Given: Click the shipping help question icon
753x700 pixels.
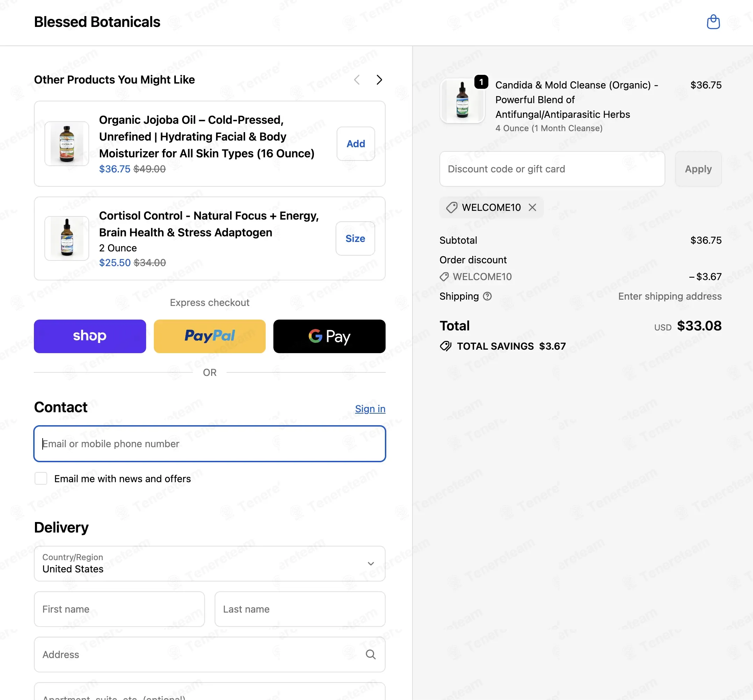Looking at the screenshot, I should click(x=487, y=296).
